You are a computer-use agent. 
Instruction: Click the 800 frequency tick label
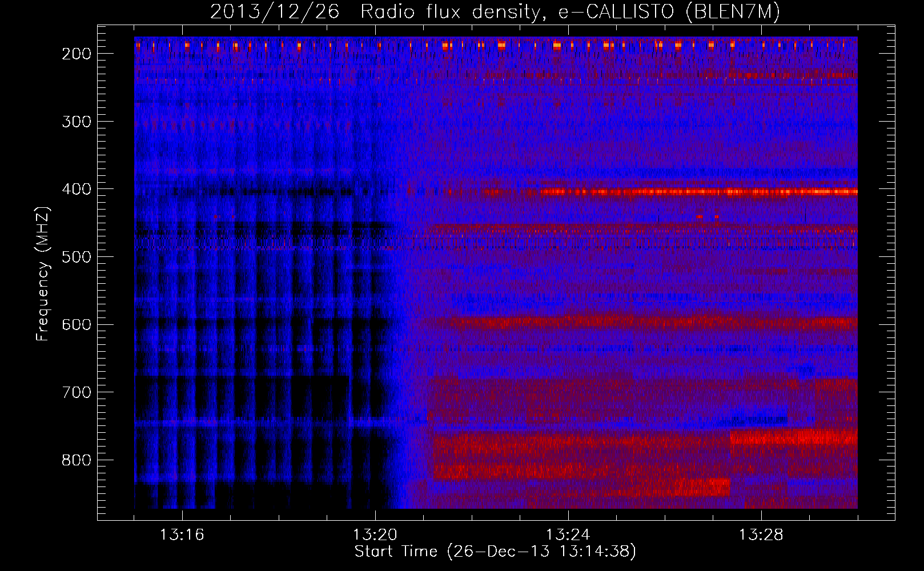click(76, 460)
